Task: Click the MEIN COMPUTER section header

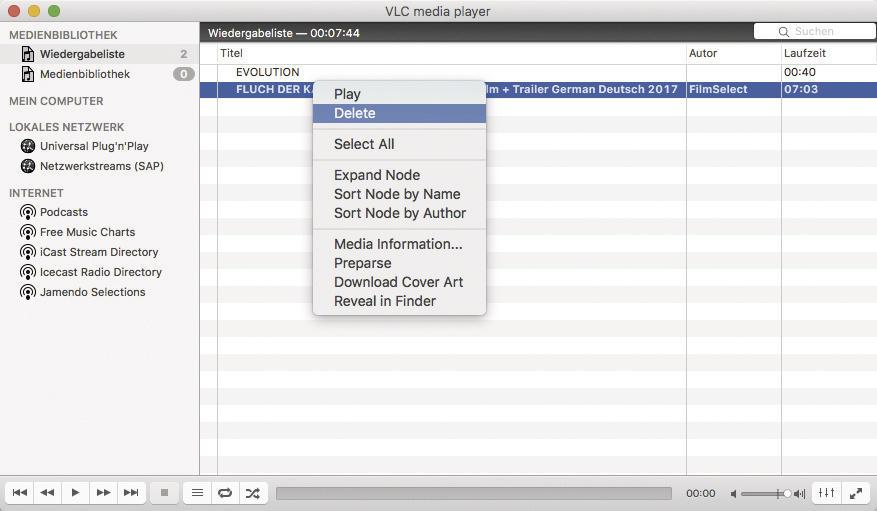Action: (56, 101)
